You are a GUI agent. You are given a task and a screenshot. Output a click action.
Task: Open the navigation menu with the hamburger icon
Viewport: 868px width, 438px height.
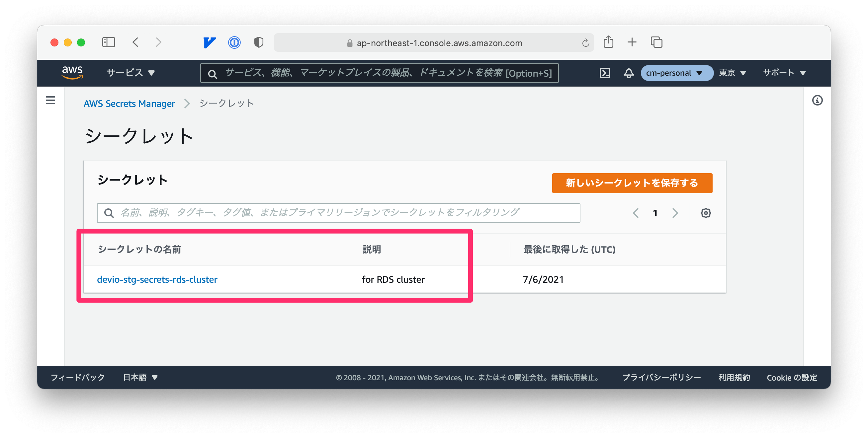coord(50,100)
